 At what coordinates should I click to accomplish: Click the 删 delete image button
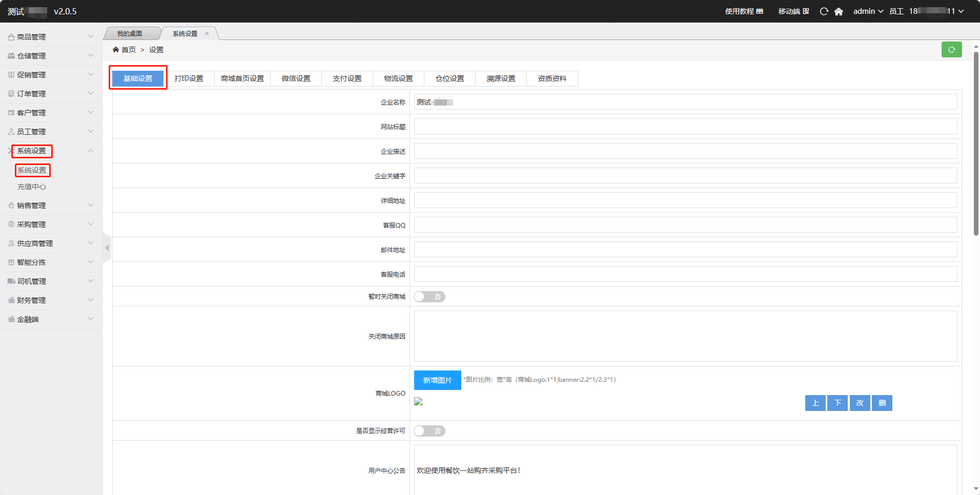(x=882, y=403)
